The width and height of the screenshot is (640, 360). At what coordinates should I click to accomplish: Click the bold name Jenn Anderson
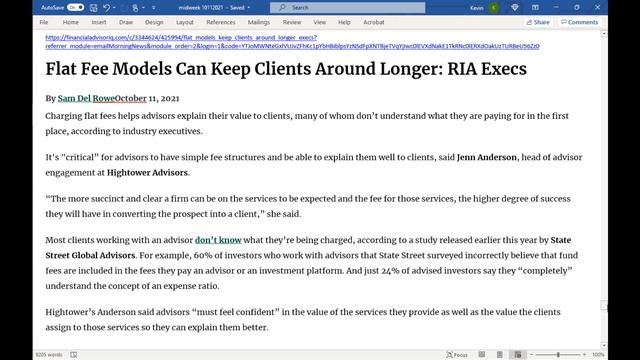pos(487,157)
